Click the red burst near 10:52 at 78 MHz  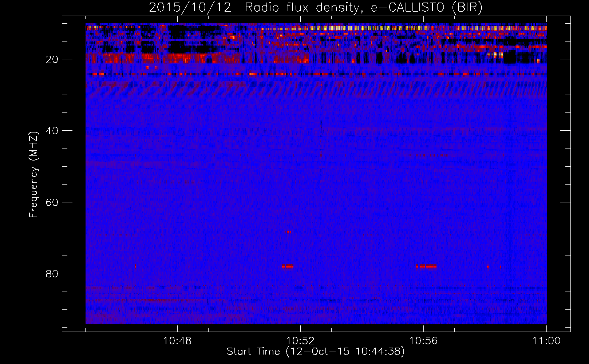(288, 266)
